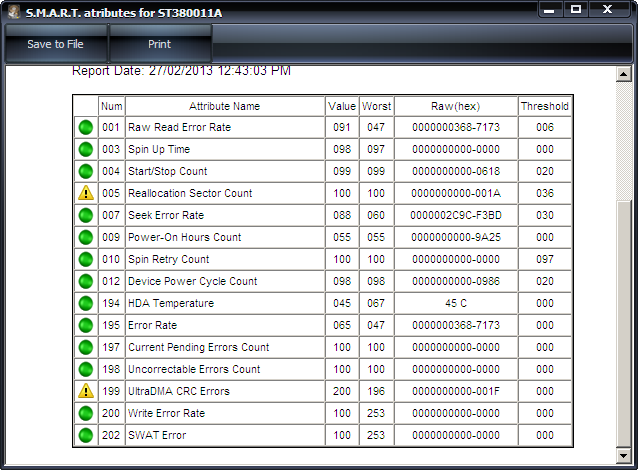Image resolution: width=638 pixels, height=470 pixels.
Task: Click the Attribute Name column header
Action: pyautogui.click(x=225, y=106)
